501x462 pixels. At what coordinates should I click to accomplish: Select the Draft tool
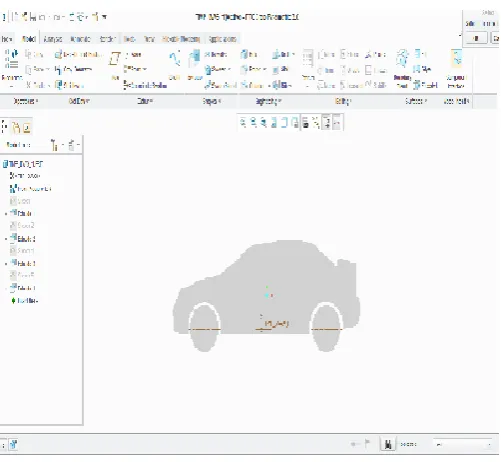284,54
